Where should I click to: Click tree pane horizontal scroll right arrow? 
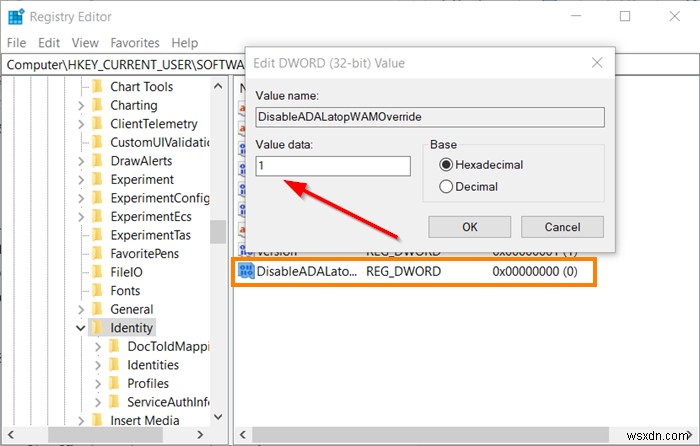point(200,434)
